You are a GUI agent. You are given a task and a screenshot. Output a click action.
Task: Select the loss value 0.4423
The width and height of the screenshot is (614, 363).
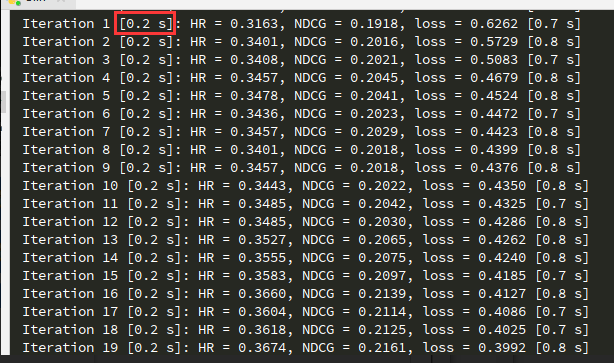coord(494,132)
